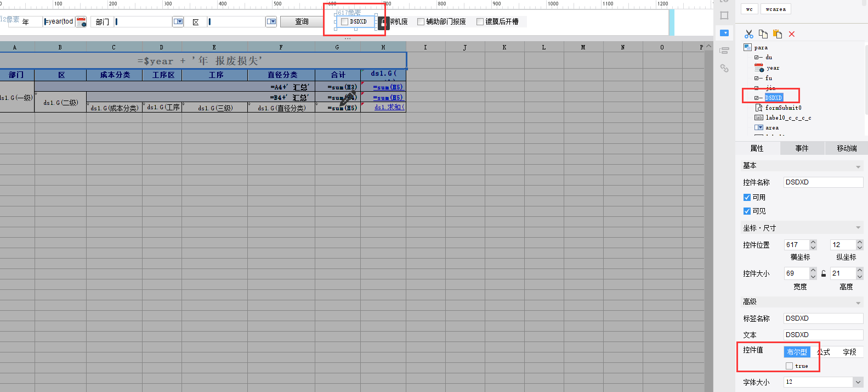Viewport: 868px width, 392px height.
Task: Switch to the 事件 tab
Action: coord(802,148)
